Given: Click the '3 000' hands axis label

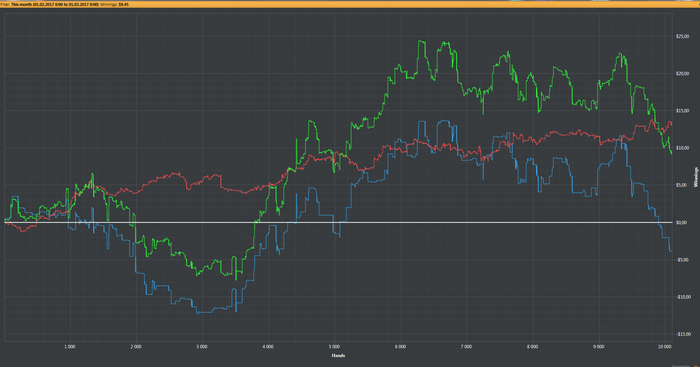Looking at the screenshot, I should 202,346.
